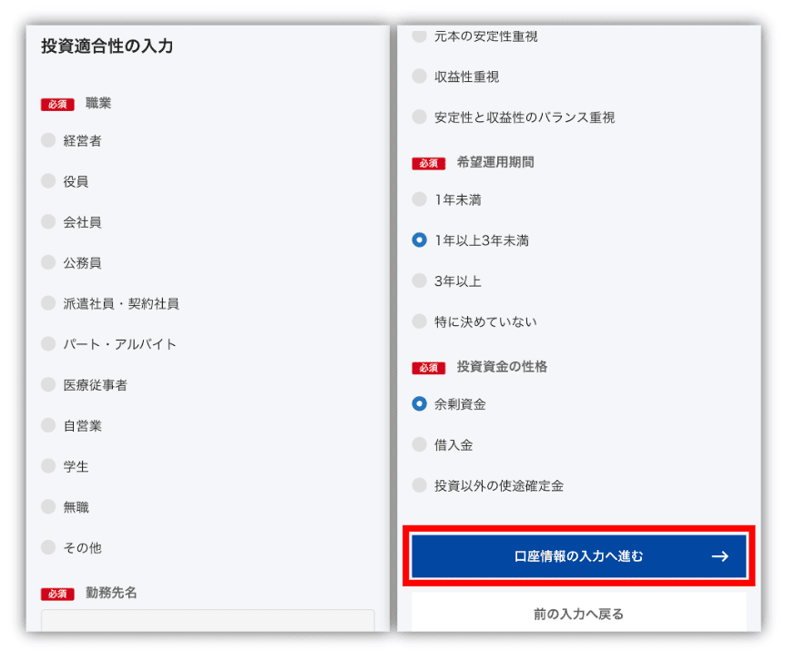Choose 3年以上 investment period
The width and height of the screenshot is (805, 672).
(x=419, y=281)
